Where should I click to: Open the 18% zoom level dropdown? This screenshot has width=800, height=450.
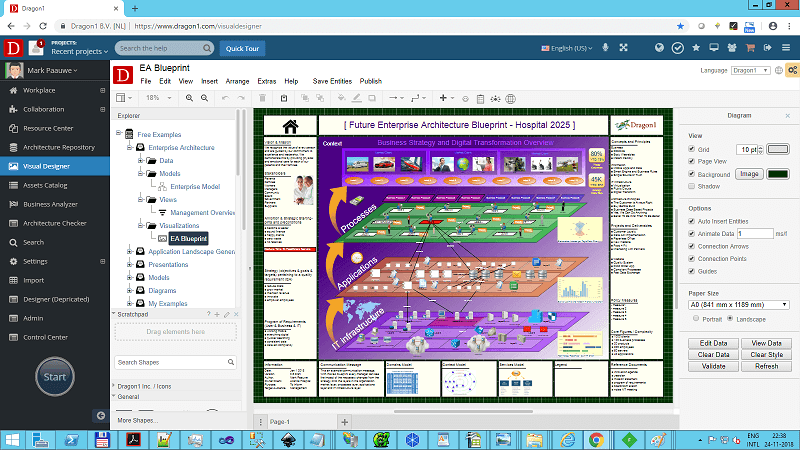[x=156, y=98]
